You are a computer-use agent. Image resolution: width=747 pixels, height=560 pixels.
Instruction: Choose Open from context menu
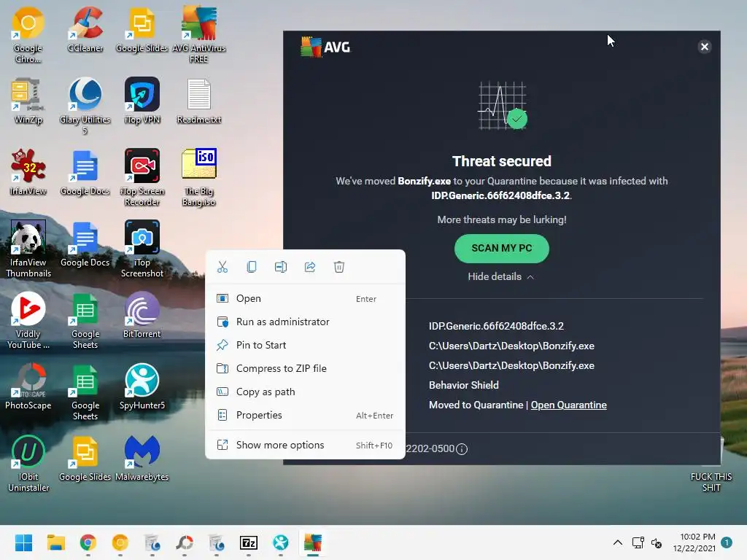(x=305, y=298)
